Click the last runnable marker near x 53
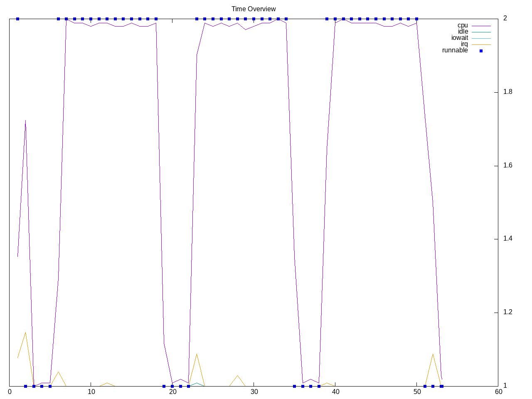This screenshot has width=532, height=399. [x=441, y=386]
